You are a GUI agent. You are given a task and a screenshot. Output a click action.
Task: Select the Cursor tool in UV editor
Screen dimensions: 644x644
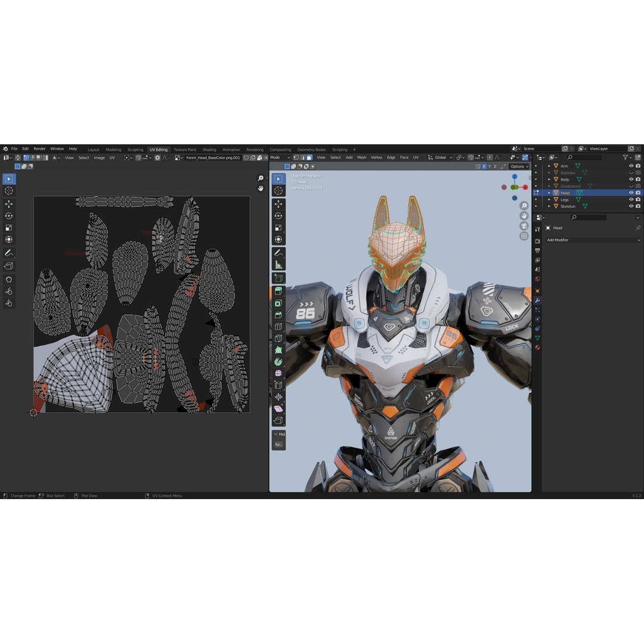point(8,191)
